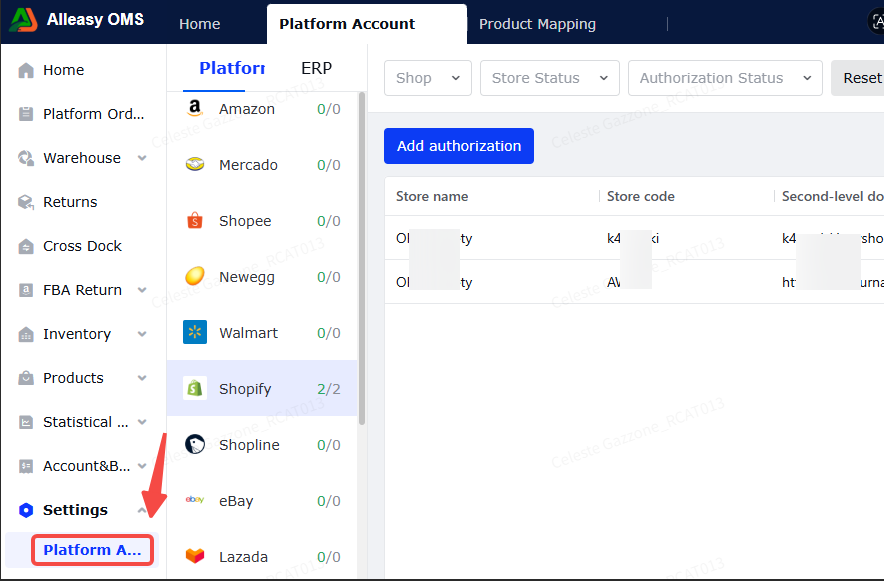884x581 pixels.
Task: Select the Amazon platform label
Action: (247, 109)
